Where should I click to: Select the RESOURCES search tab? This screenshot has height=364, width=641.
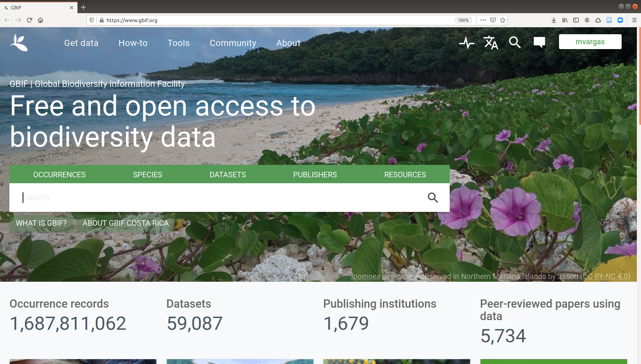405,175
